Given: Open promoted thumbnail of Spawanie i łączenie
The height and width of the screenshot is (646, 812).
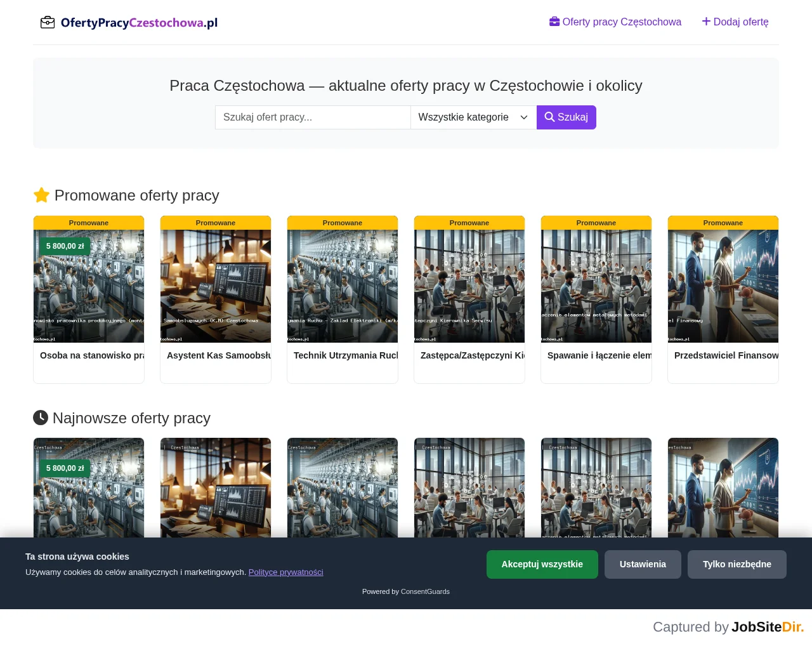Looking at the screenshot, I should point(596,286).
